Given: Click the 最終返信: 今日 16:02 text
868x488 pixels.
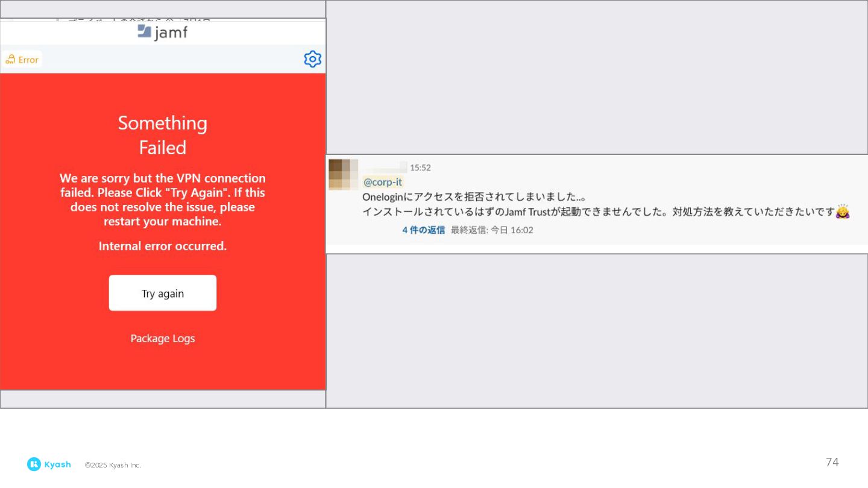Looking at the screenshot, I should tap(492, 230).
